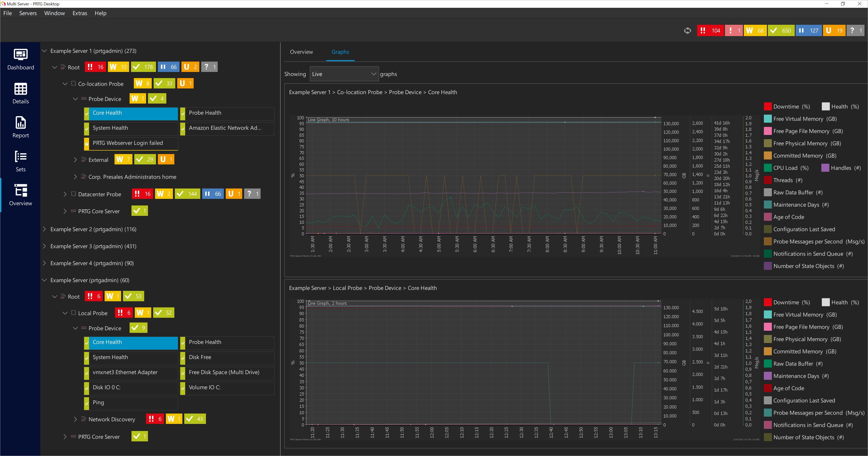This screenshot has width=868, height=456.
Task: Toggle the warning counter on Network Discovery
Action: pyautogui.click(x=174, y=418)
